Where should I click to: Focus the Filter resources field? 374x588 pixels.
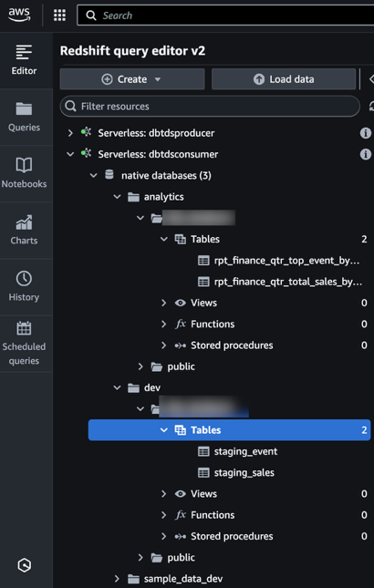coord(210,107)
